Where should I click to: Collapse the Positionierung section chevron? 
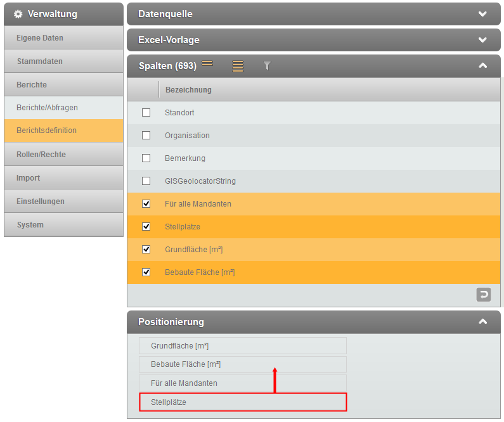[483, 322]
